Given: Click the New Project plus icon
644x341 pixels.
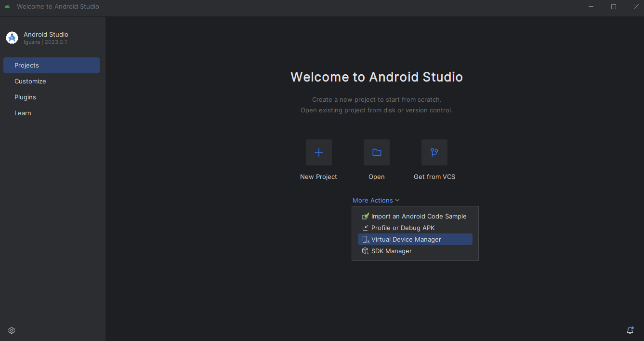Looking at the screenshot, I should click(318, 152).
